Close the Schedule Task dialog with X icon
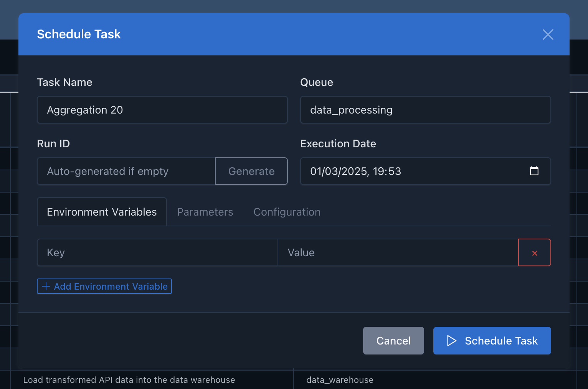588x389 pixels. 548,35
